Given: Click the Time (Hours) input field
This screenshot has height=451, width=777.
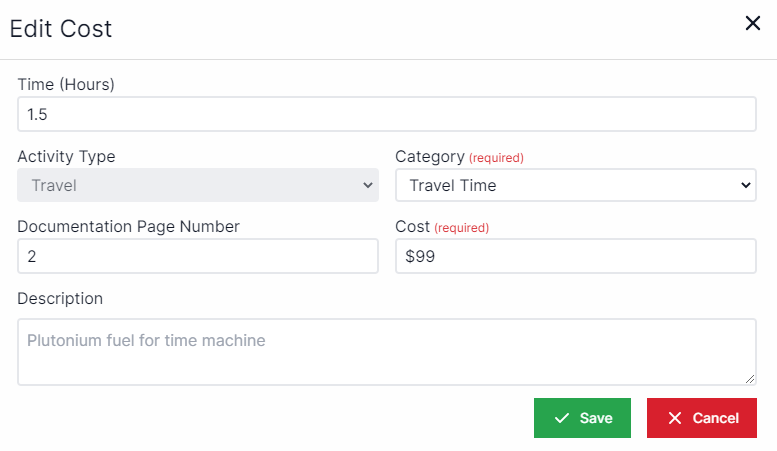Looking at the screenshot, I should pyautogui.click(x=386, y=114).
